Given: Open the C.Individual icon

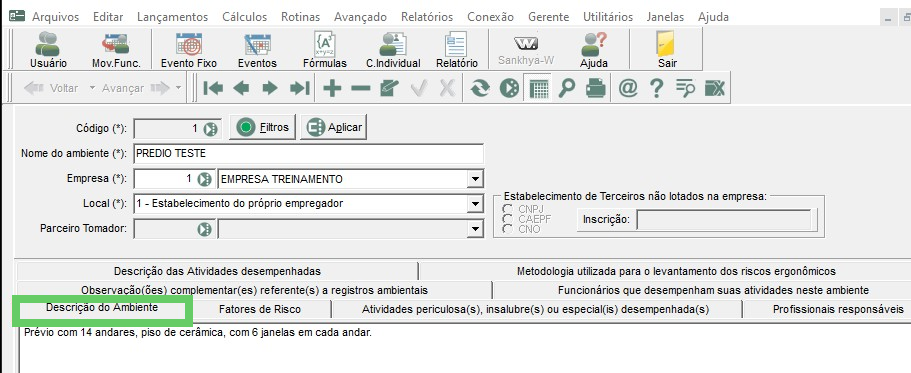Looking at the screenshot, I should pyautogui.click(x=393, y=50).
